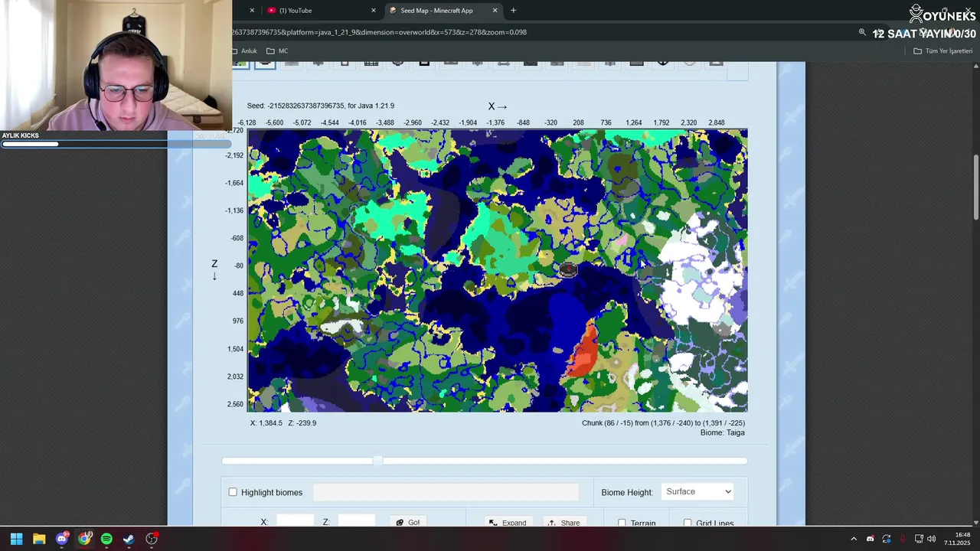Click the -6,128 X-axis label
Screen dimensions: 980x551
coord(247,122)
